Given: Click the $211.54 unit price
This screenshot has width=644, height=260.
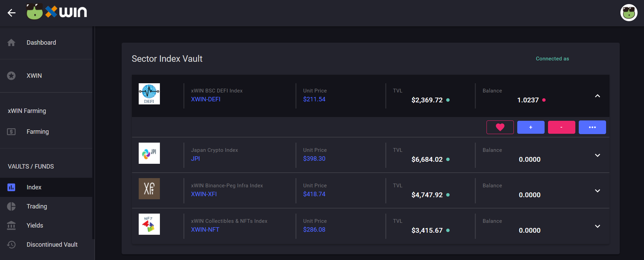Looking at the screenshot, I should point(314,99).
